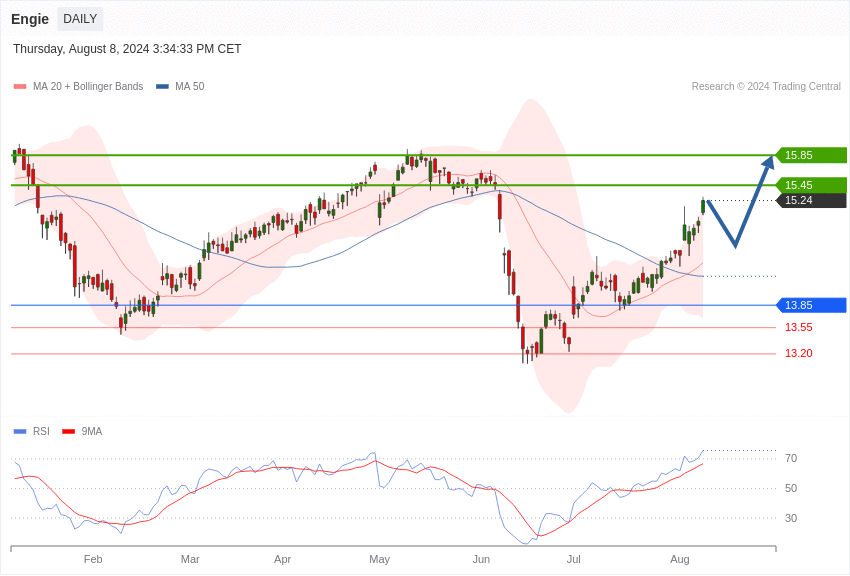Open the Research © 2024 Trading Central link
The width and height of the screenshot is (850, 576).
[x=766, y=87]
